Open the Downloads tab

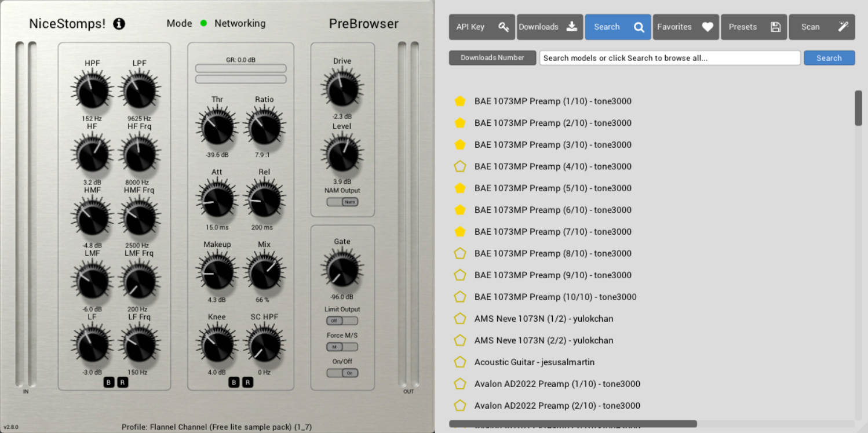click(x=550, y=27)
